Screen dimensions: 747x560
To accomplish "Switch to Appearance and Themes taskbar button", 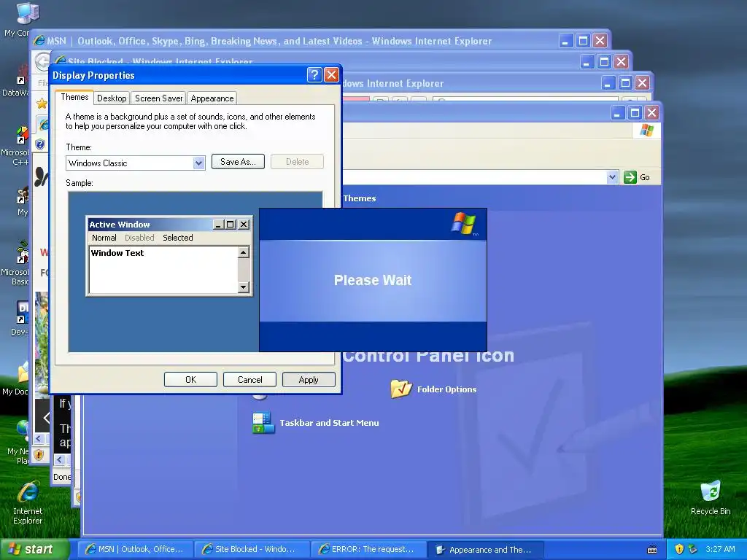I will [485, 550].
